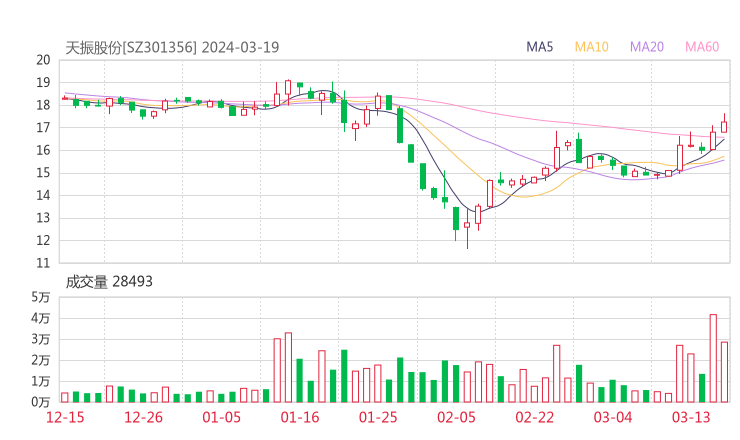This screenshot has height=440, width=740.
Task: Click the price axis label 20
Action: pos(43,60)
